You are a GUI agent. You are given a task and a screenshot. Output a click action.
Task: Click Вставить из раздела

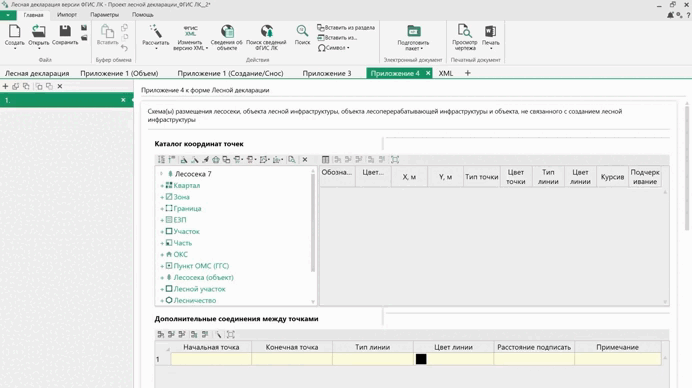(x=346, y=27)
